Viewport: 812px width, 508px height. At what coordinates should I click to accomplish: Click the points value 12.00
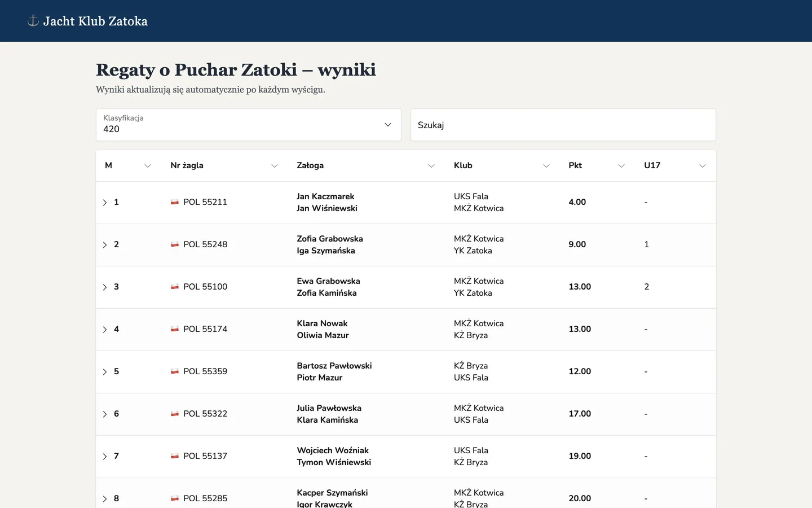(x=580, y=371)
